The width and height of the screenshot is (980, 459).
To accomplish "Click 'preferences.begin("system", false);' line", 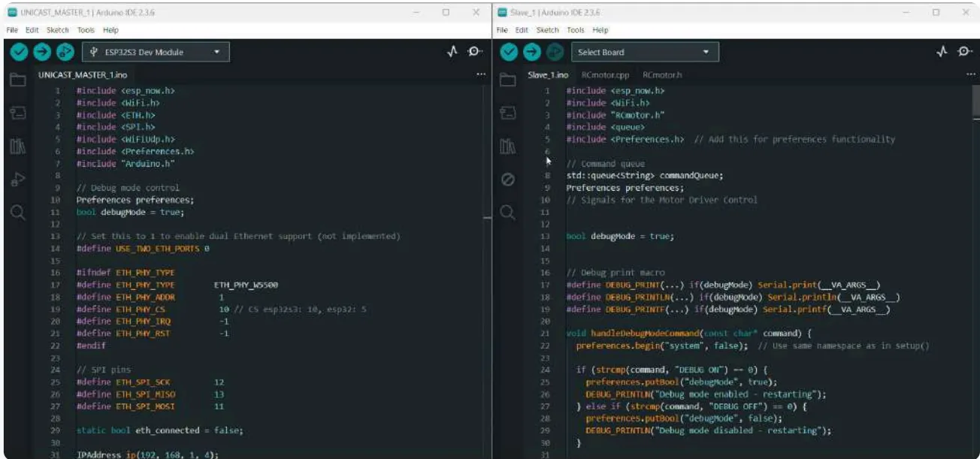I will pos(662,346).
